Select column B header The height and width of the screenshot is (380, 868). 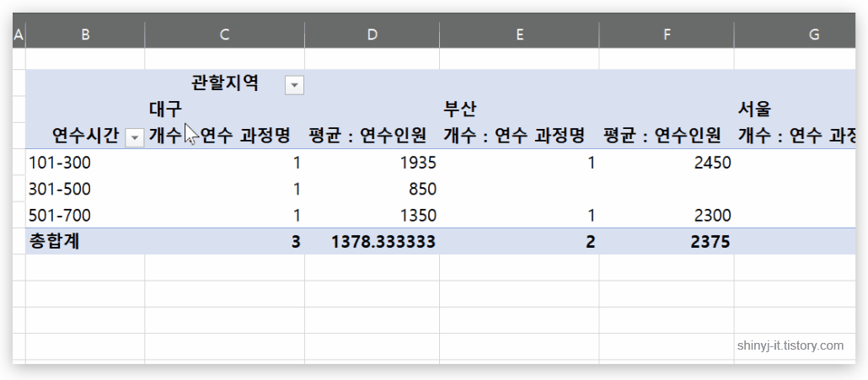tap(85, 35)
